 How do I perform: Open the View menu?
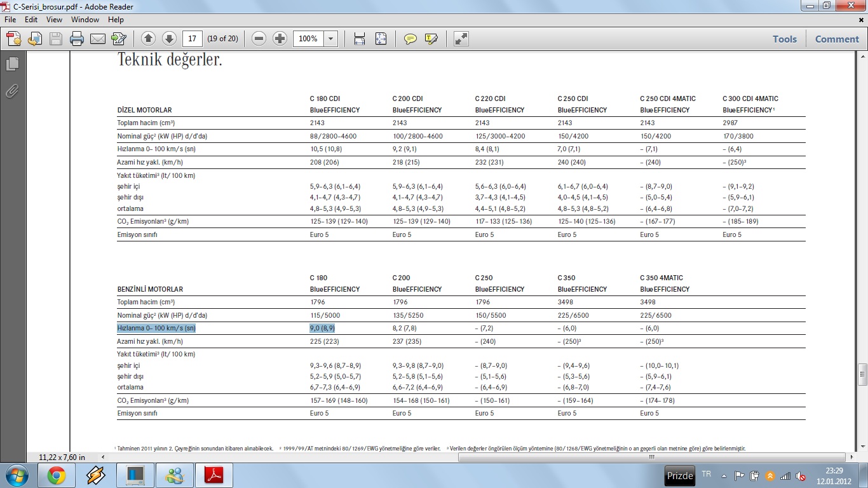pos(55,20)
